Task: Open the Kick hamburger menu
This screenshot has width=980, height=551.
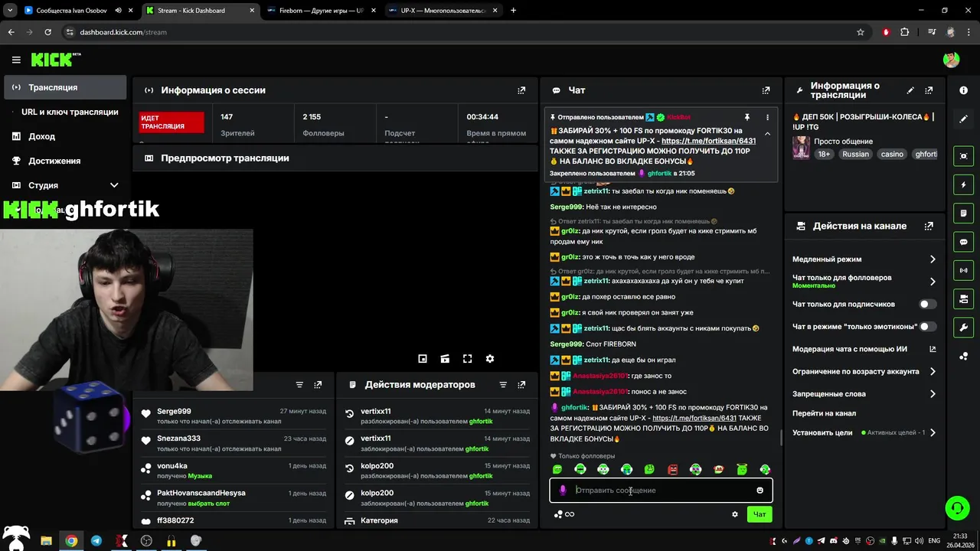Action: 16,60
